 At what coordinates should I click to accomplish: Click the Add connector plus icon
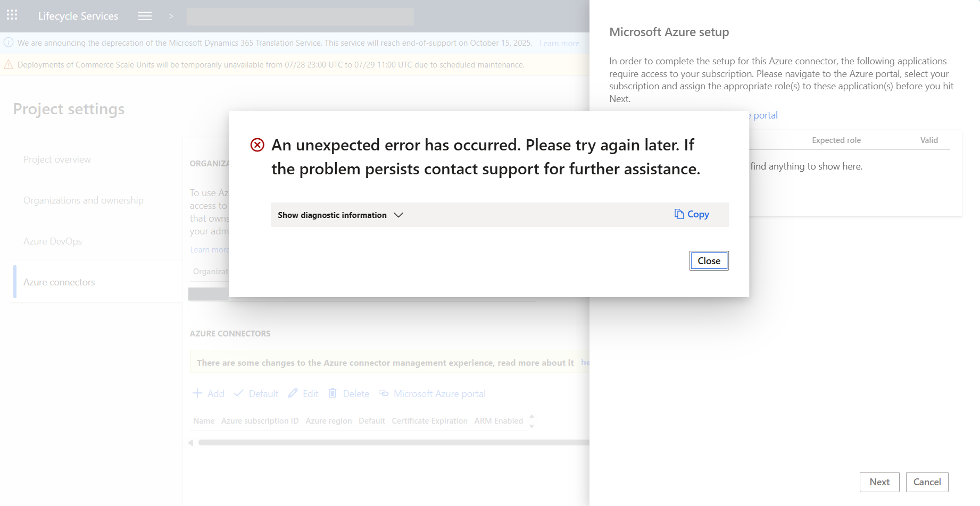[x=197, y=393]
